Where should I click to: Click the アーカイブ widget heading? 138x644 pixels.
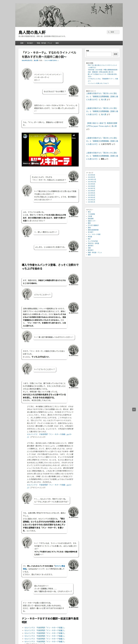89,172
